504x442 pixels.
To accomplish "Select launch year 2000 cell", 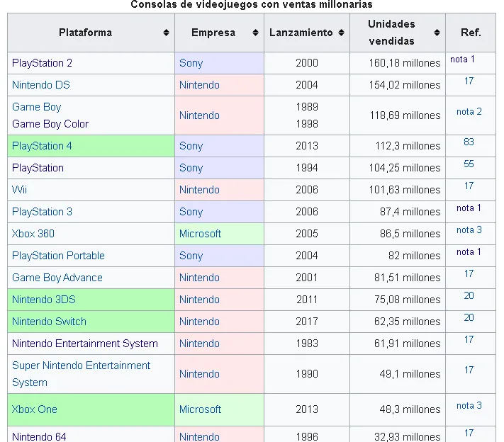I will coord(307,63).
